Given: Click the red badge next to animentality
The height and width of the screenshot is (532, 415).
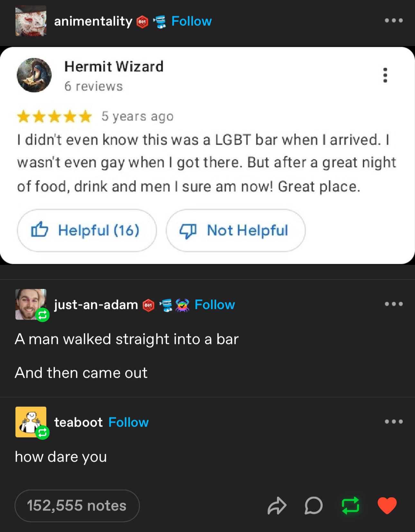Looking at the screenshot, I should [x=142, y=22].
